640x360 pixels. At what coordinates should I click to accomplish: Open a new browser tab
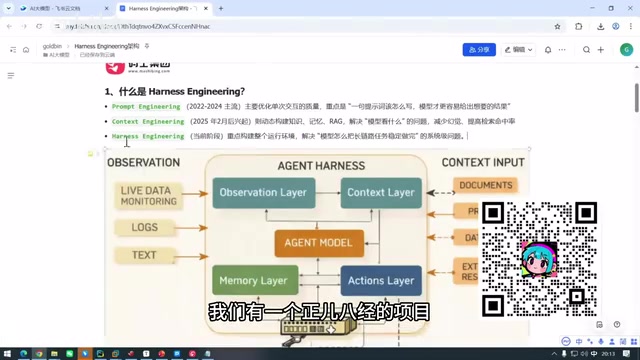pos(221,8)
